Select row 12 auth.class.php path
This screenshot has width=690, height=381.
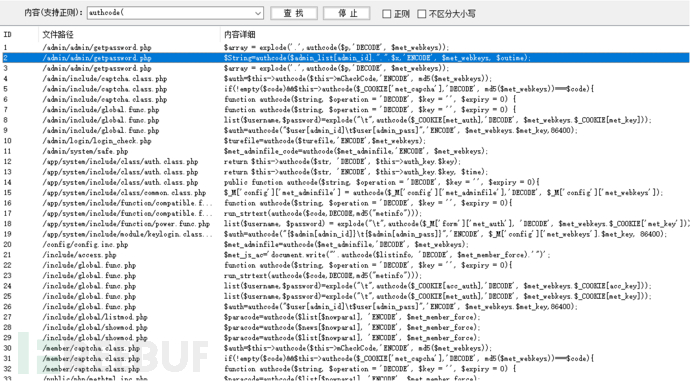click(120, 161)
